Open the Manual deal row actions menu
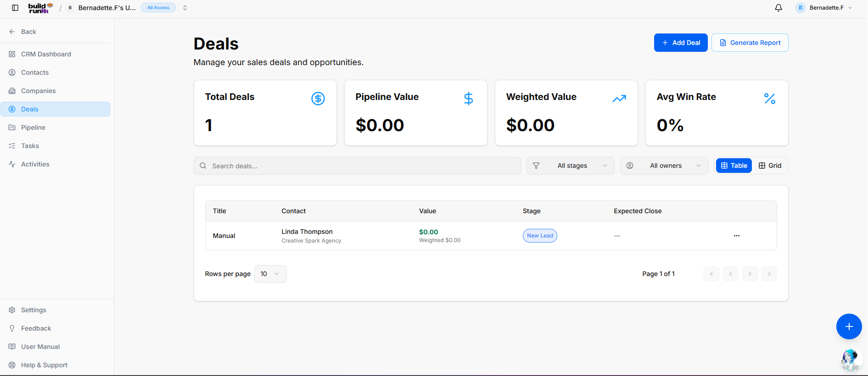The width and height of the screenshot is (868, 376). [x=737, y=236]
